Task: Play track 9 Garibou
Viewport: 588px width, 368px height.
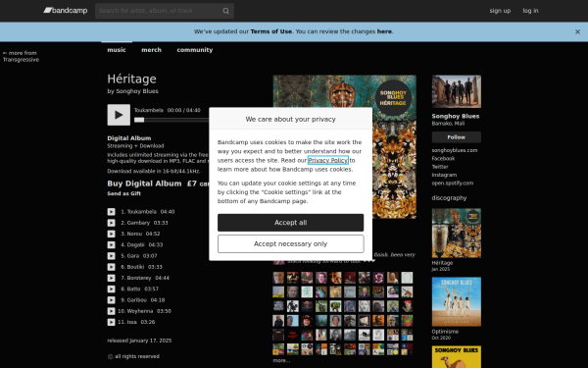Action: [111, 300]
